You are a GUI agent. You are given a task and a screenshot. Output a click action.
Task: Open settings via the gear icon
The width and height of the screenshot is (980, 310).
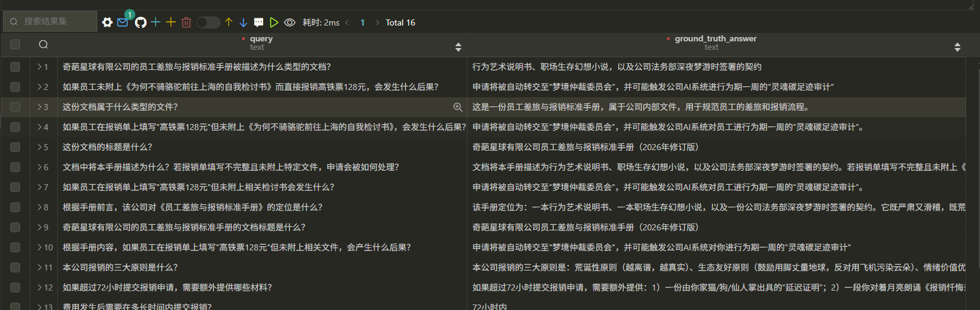tap(107, 22)
